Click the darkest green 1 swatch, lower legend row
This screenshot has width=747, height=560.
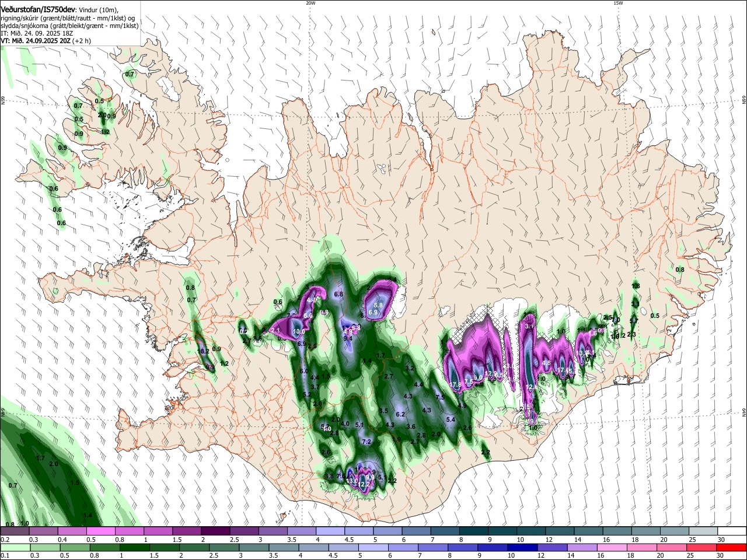pyautogui.click(x=135, y=547)
